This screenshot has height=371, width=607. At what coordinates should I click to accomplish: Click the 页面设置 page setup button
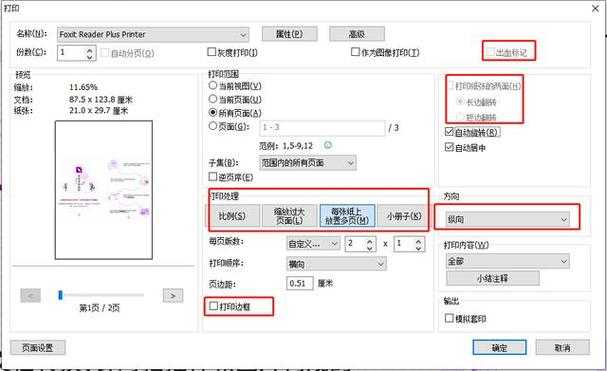coord(38,347)
